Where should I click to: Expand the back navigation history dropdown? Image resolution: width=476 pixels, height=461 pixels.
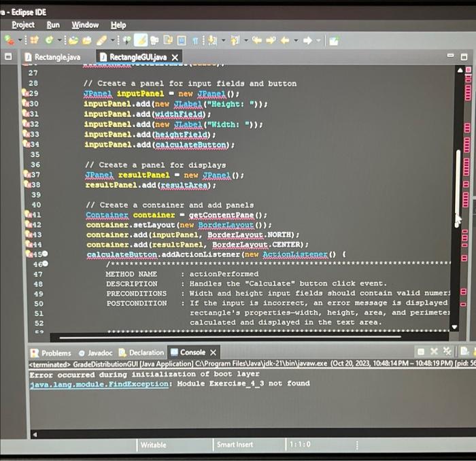296,40
